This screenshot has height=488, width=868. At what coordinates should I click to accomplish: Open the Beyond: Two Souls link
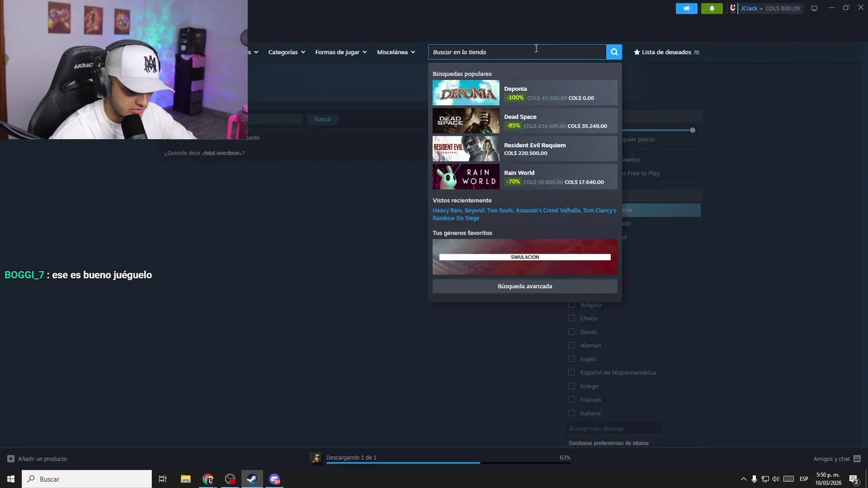click(488, 211)
